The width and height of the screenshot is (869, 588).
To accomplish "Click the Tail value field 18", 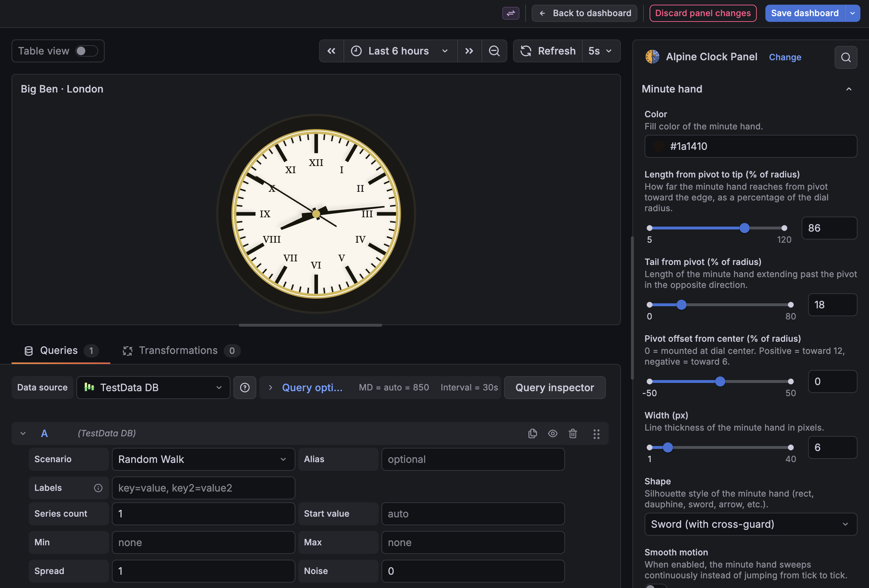I will tap(832, 305).
